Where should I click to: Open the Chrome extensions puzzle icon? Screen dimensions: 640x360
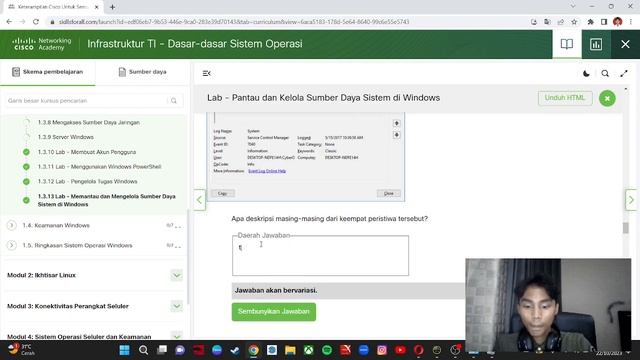pyautogui.click(x=590, y=22)
